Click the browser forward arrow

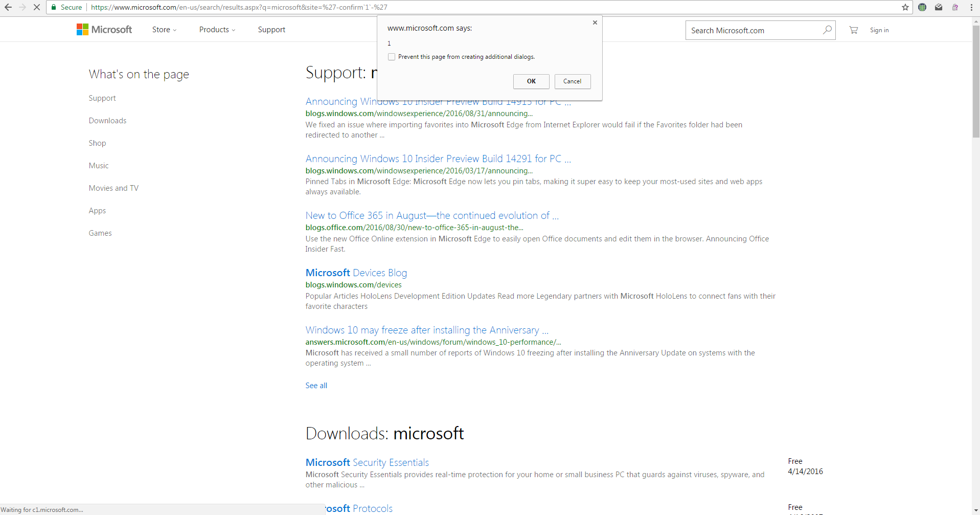coord(22,7)
